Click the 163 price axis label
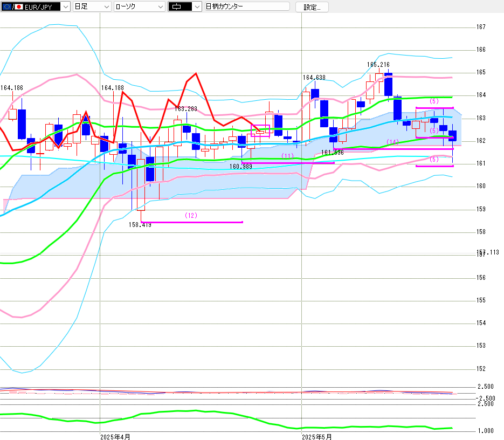504x440 pixels. (481, 118)
